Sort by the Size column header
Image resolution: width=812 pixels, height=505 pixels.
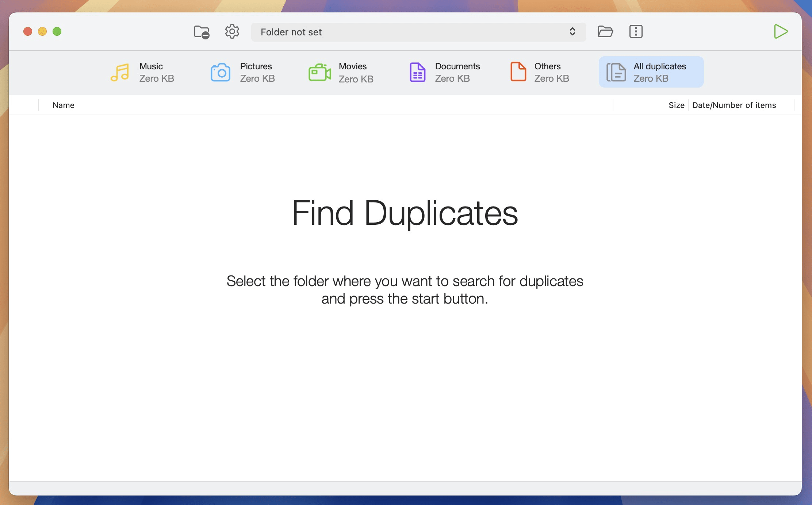(x=676, y=105)
